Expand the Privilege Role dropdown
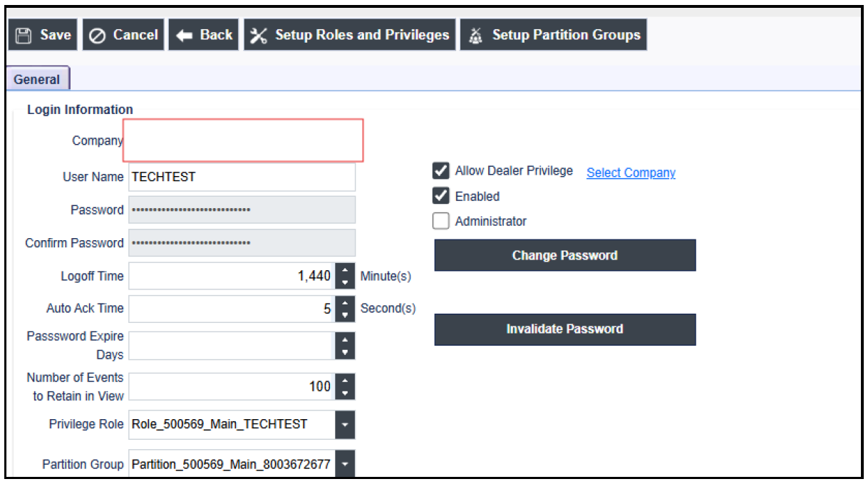Image resolution: width=868 pixels, height=489 pixels. [x=345, y=424]
